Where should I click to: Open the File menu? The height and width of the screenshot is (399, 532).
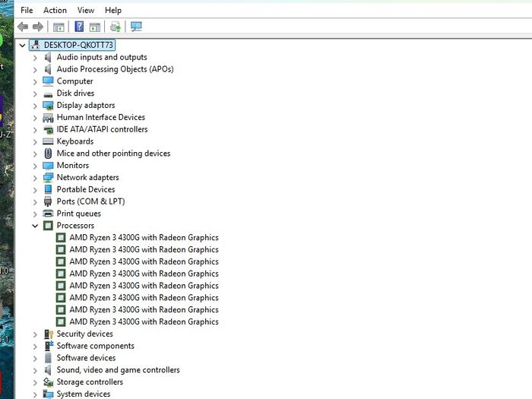27,10
